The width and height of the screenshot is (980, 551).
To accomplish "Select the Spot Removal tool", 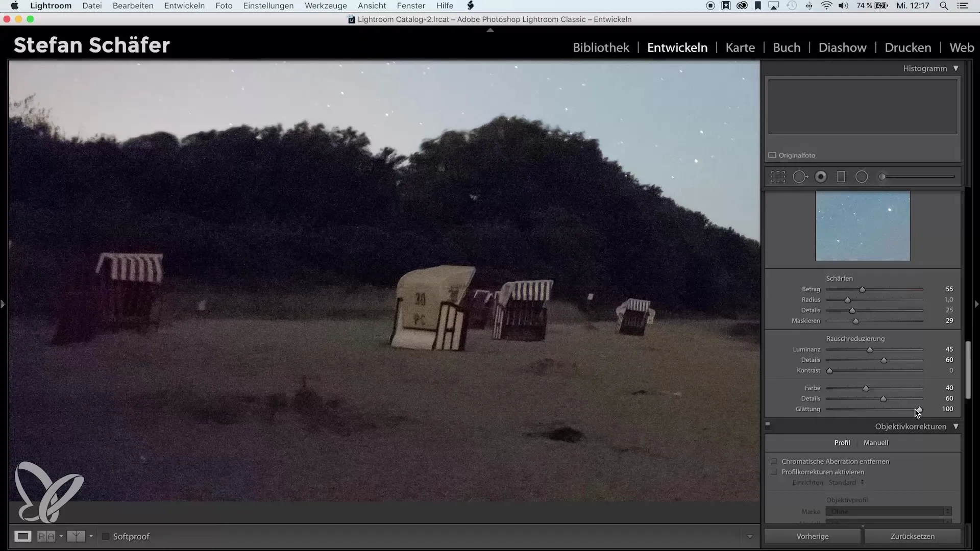I will (800, 177).
